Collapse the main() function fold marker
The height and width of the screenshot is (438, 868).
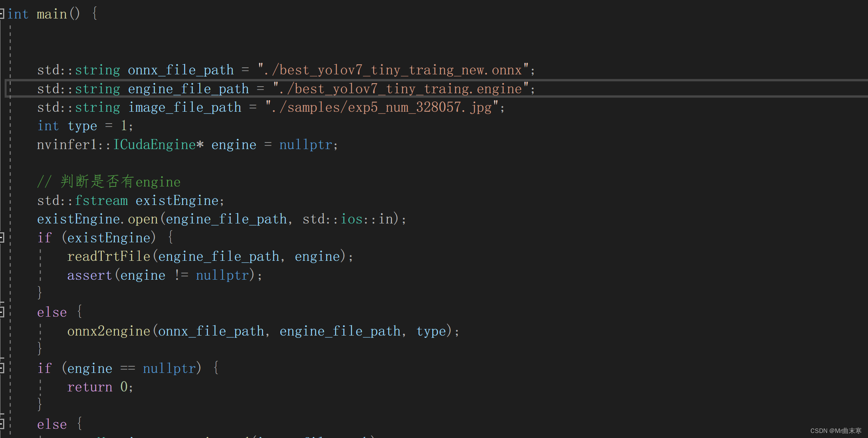tap(2, 14)
